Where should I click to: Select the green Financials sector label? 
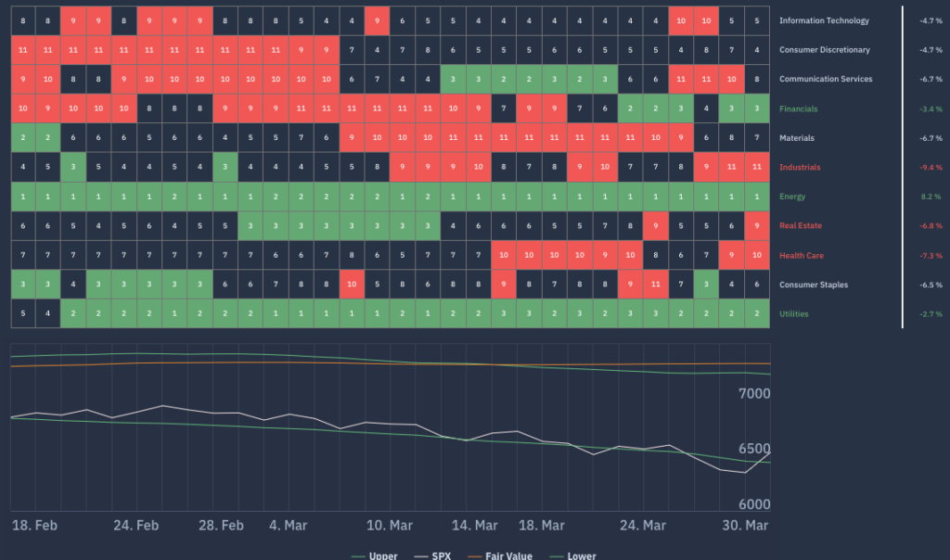pos(798,108)
